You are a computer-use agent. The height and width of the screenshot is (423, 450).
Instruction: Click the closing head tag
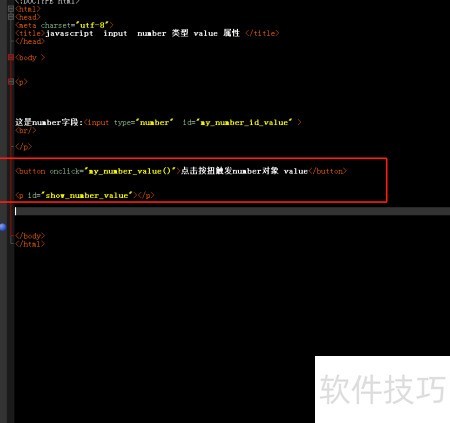click(30, 41)
